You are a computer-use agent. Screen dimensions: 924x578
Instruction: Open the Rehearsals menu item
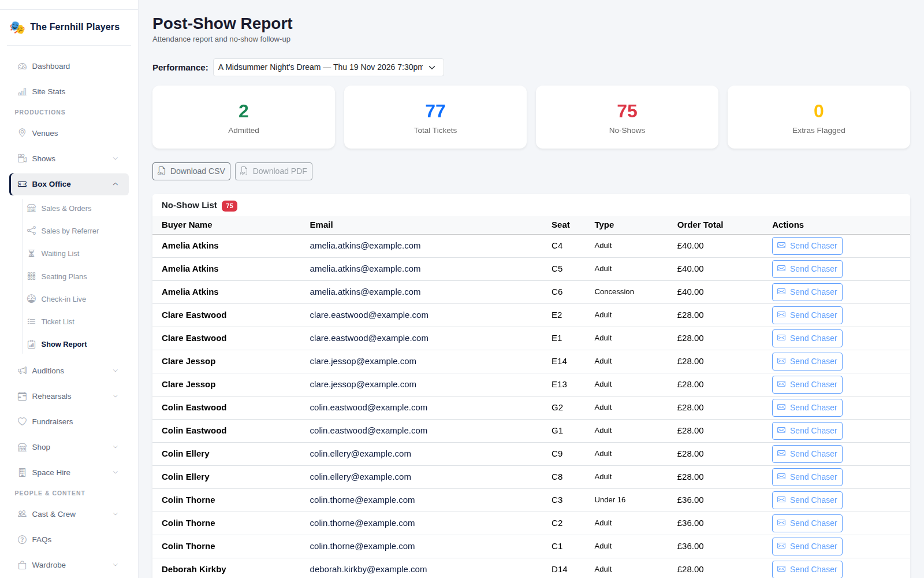[x=69, y=397]
